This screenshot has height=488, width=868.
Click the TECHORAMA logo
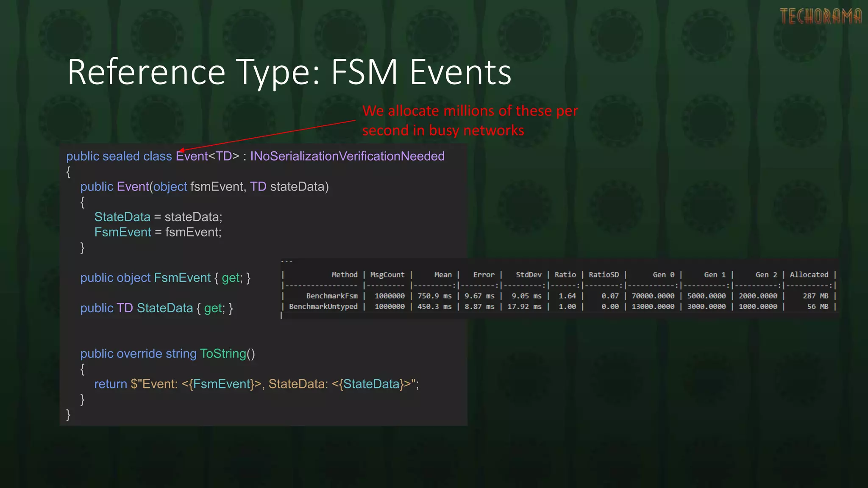[x=821, y=17]
